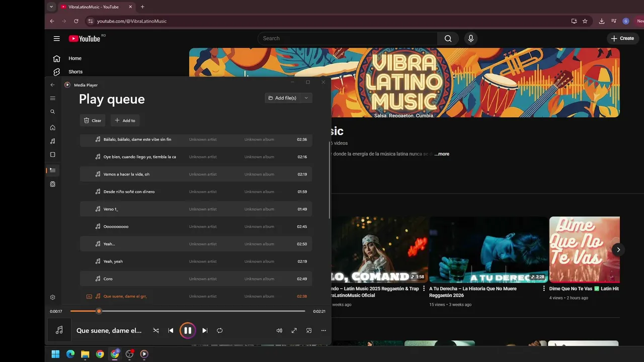Skip to next track
Viewport: 644px width, 362px height.
[205, 330]
